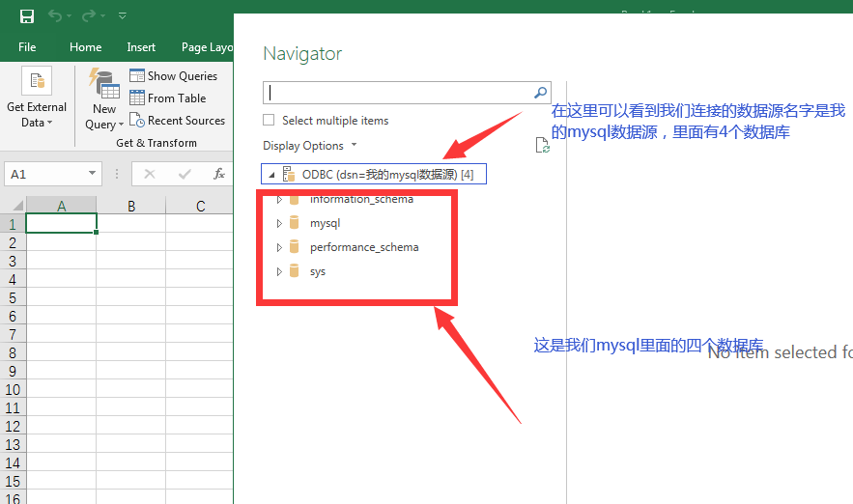Click the Cancel (X) formula bar icon
Viewport: 853px width, 504px height.
coord(150,174)
